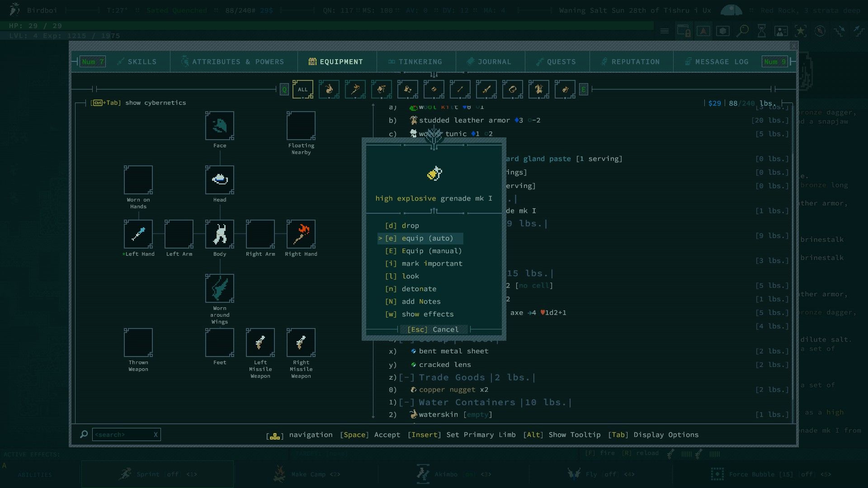Select the axe weapon filter icon
The image size is (868, 488).
pyautogui.click(x=355, y=89)
